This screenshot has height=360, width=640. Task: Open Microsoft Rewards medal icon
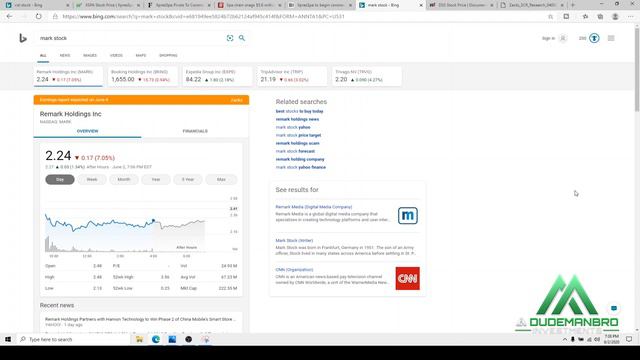(x=594, y=38)
